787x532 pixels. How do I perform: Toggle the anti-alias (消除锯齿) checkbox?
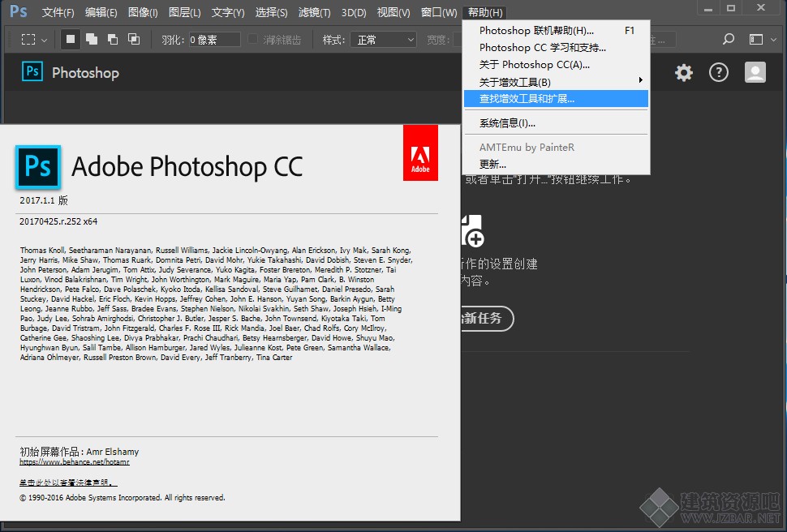253,39
